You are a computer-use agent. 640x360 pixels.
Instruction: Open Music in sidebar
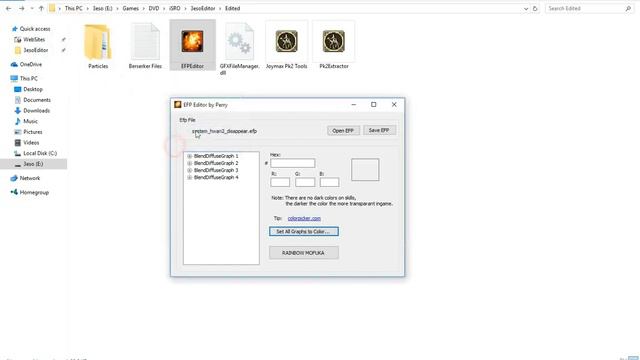27,121
